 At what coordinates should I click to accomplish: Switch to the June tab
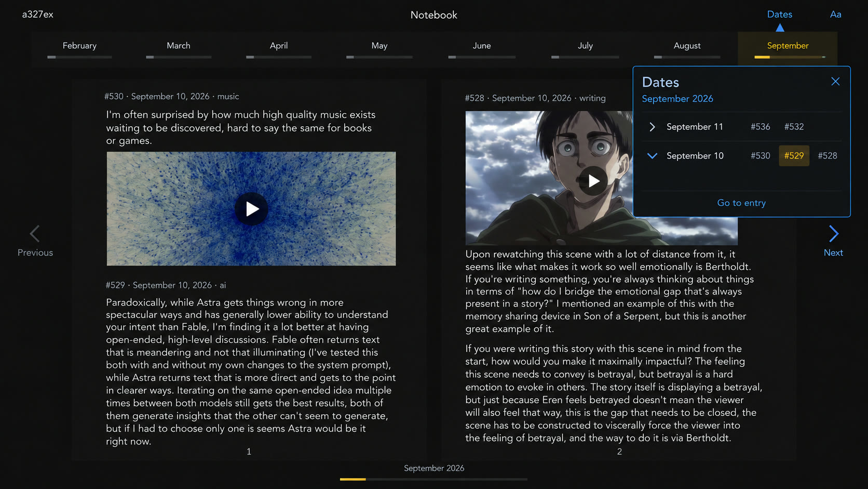point(482,46)
